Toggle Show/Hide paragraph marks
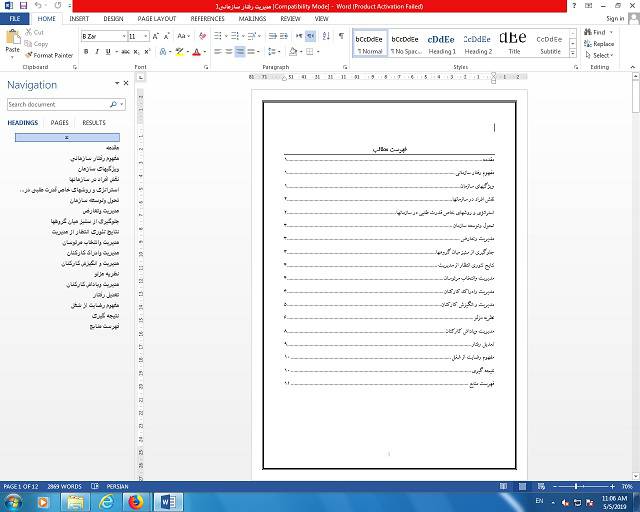The height and width of the screenshot is (512, 640). (341, 36)
